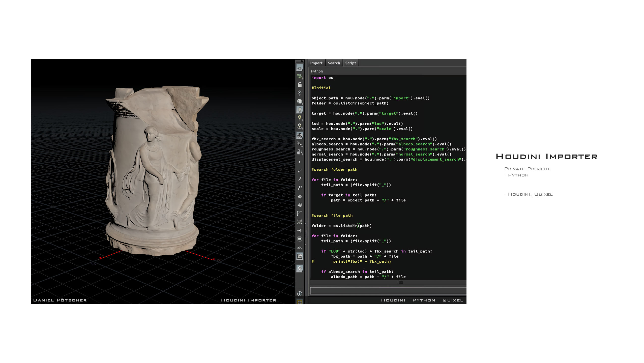Toggle the abc text labels option
The width and height of the screenshot is (644, 363).
(x=300, y=248)
